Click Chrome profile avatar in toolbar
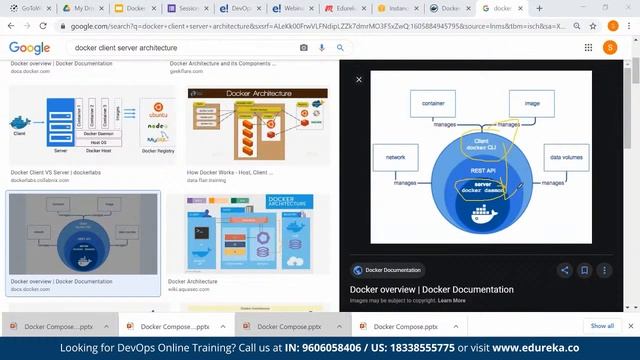640x360 pixels. coord(613,26)
